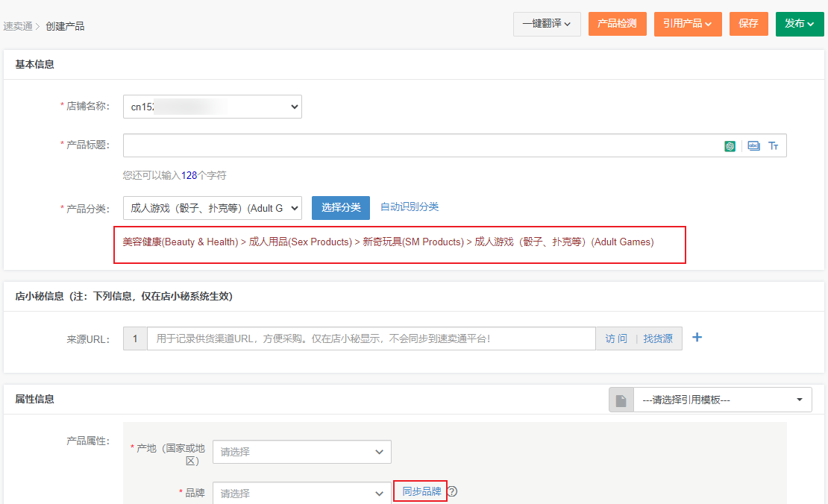The image size is (828, 504).
Task: Focus the 来源URL input field
Action: pyautogui.click(x=371, y=338)
